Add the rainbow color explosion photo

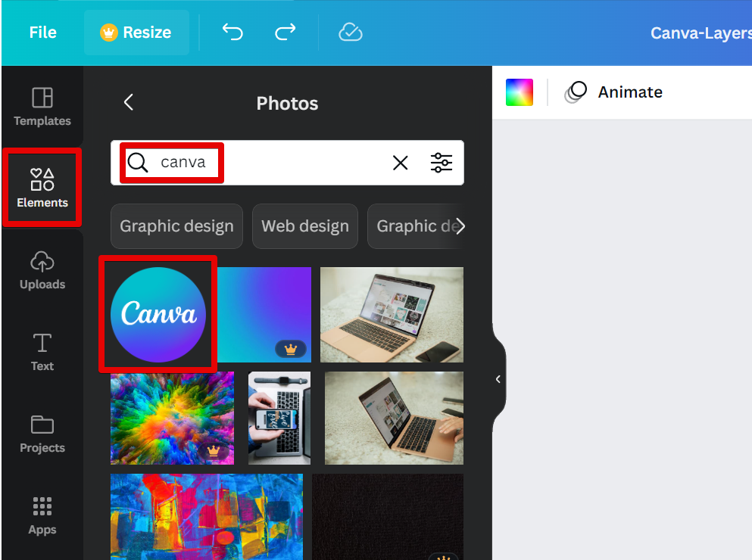tap(172, 418)
